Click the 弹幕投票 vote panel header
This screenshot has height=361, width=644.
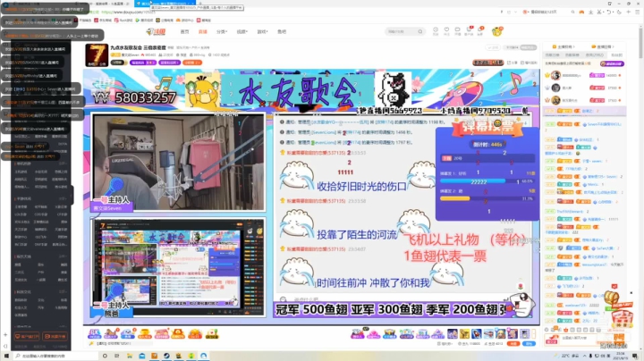coord(487,126)
